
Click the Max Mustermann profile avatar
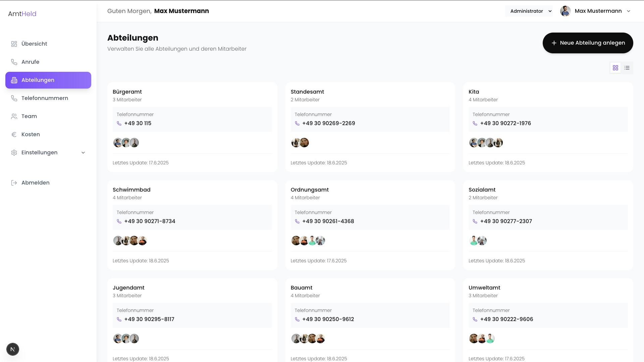click(566, 11)
